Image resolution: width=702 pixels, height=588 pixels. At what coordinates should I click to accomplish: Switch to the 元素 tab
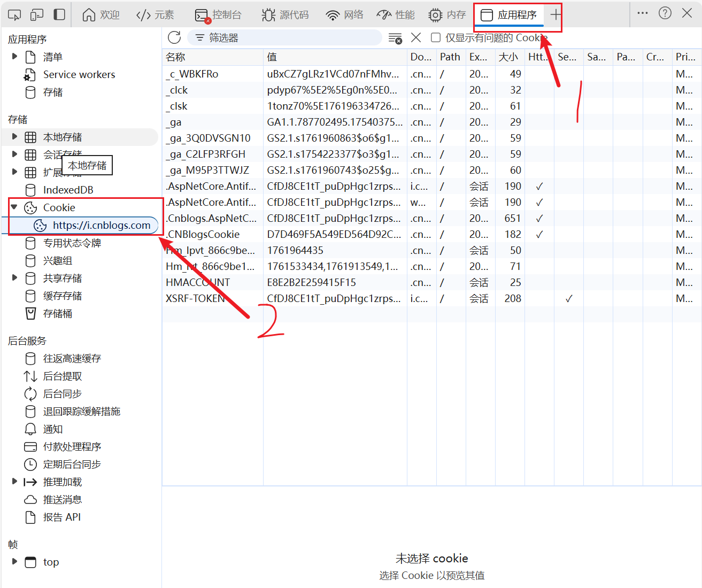(x=155, y=15)
